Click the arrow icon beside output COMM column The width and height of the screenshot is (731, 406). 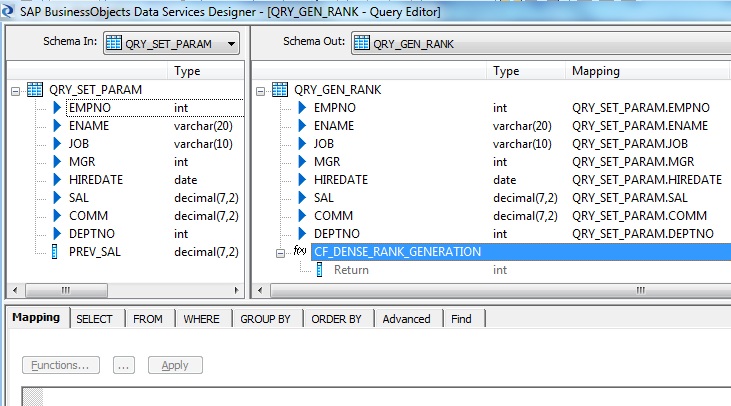click(x=302, y=215)
